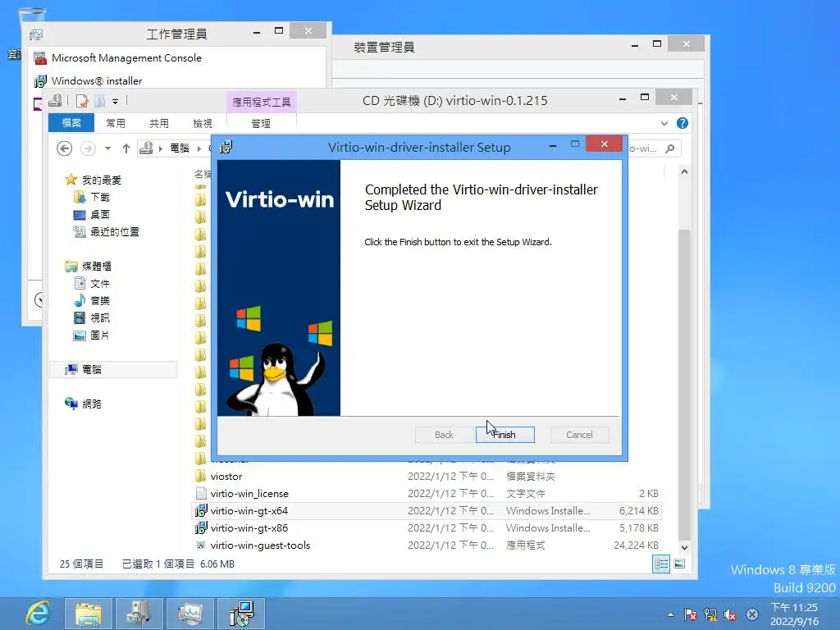
Task: Click file list scroll up arrow
Action: [x=684, y=171]
